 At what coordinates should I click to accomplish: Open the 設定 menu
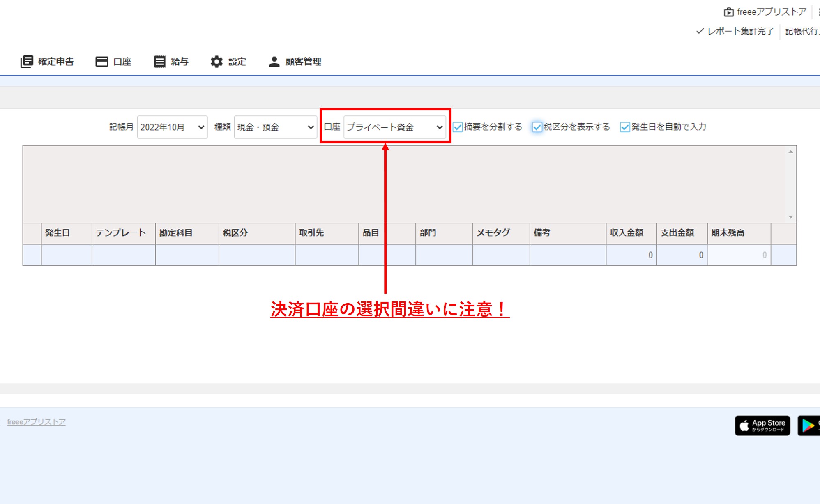(228, 62)
